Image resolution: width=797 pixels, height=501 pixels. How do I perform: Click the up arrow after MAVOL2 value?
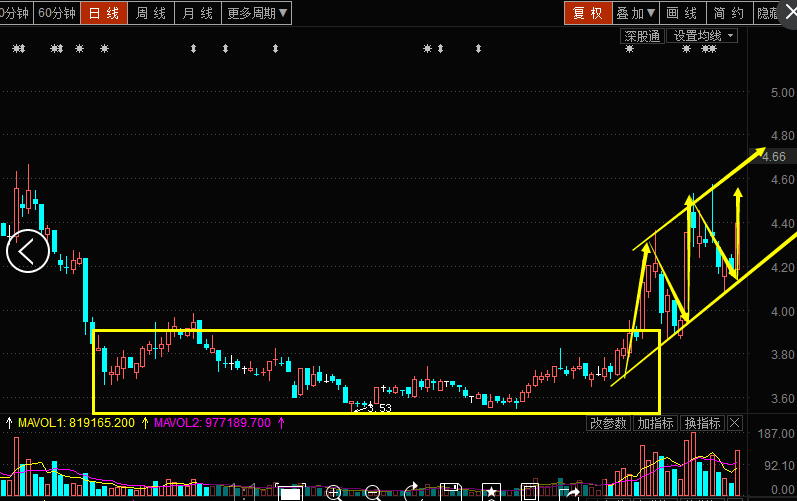(281, 422)
